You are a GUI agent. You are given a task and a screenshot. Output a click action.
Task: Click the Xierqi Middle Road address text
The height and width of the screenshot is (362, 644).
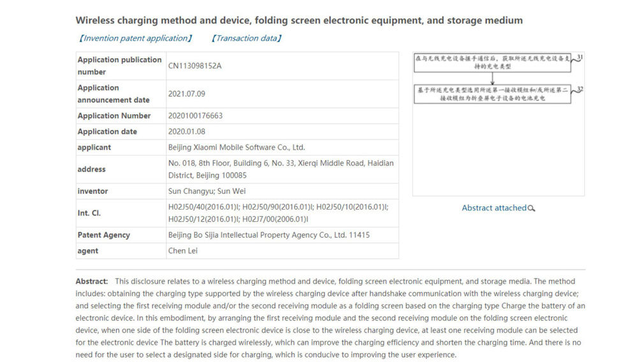tap(281, 169)
